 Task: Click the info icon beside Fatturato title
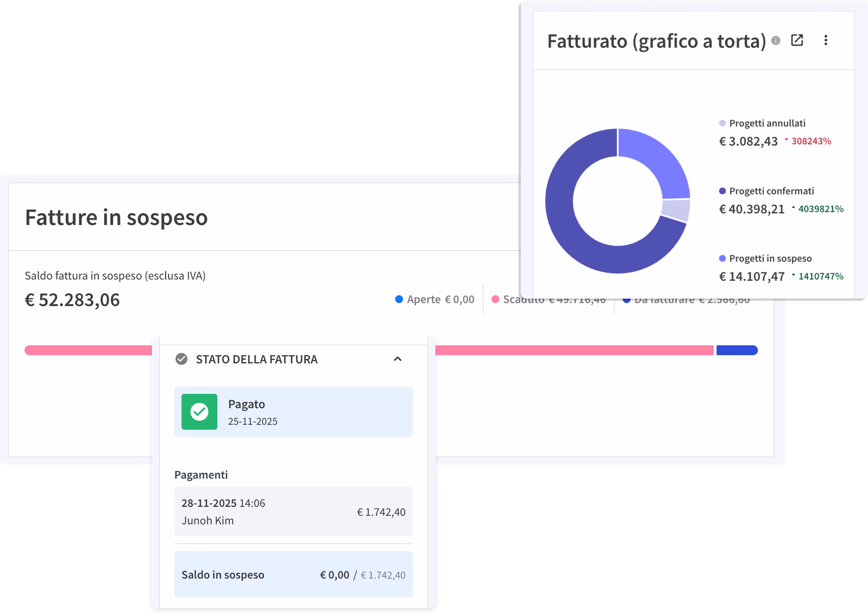776,40
